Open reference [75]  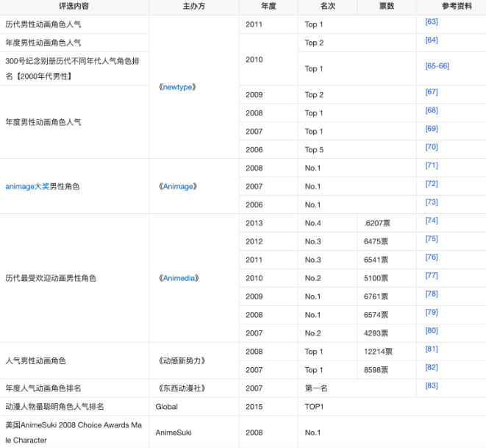click(432, 239)
